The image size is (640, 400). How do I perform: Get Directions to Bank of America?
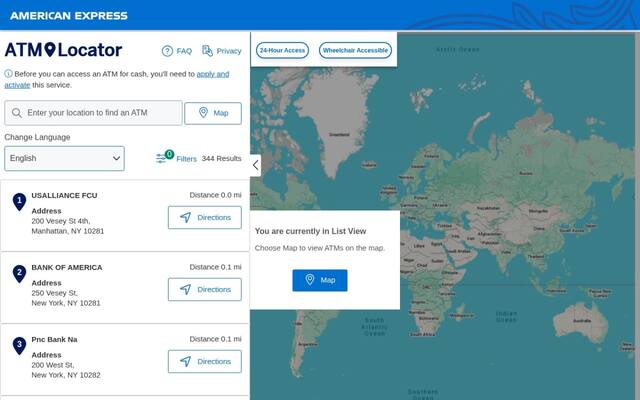(x=204, y=289)
